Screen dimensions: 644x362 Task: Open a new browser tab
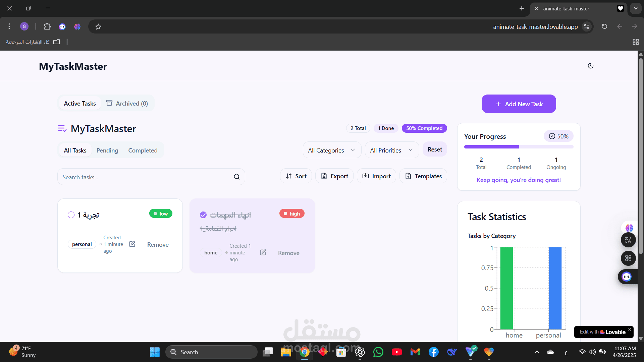pos(522,8)
